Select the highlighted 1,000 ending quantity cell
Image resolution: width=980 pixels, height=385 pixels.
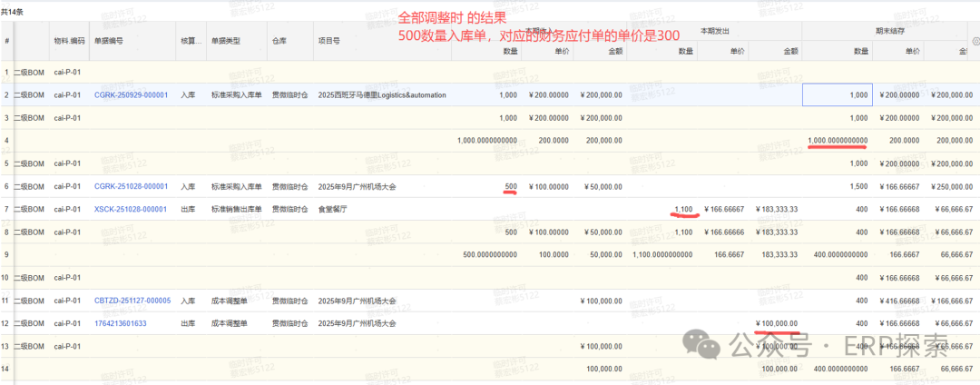(837, 94)
